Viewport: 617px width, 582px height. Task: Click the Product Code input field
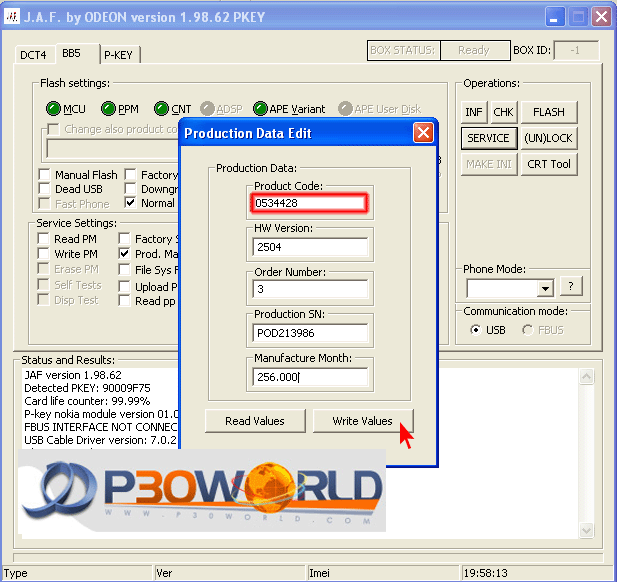click(310, 203)
